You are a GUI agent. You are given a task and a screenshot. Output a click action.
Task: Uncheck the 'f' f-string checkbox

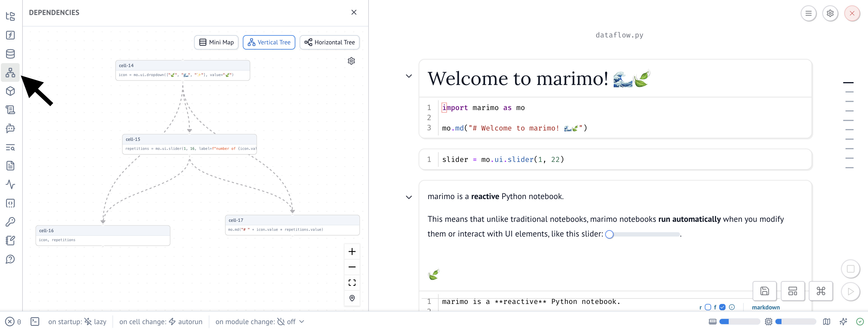coord(722,307)
